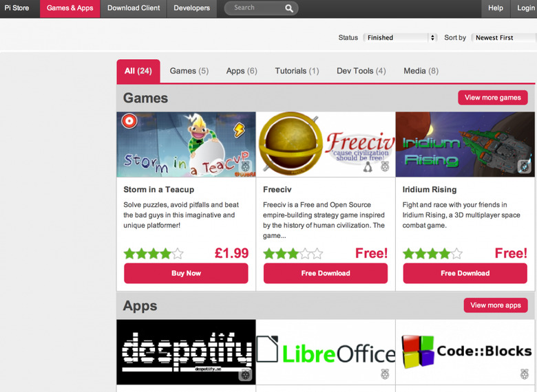
Task: Switch to the Dev Tools (4) tab
Action: [x=361, y=71]
